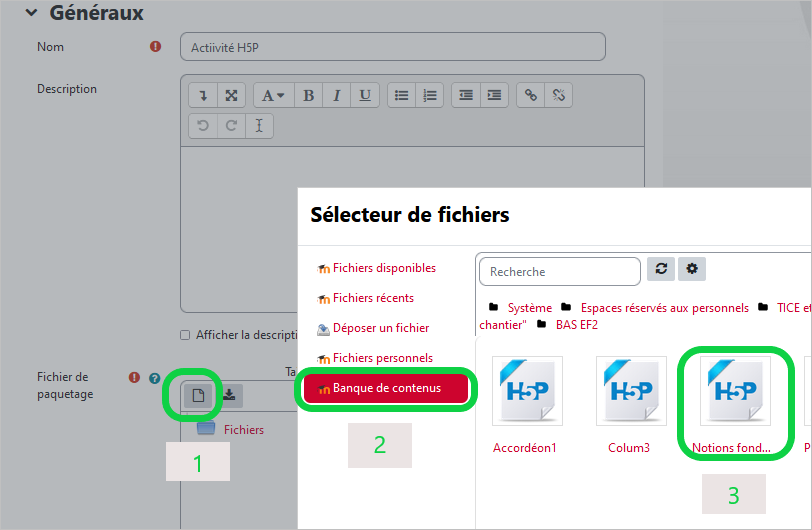Select Banque de contenus repository
The image size is (812, 530).
click(386, 389)
